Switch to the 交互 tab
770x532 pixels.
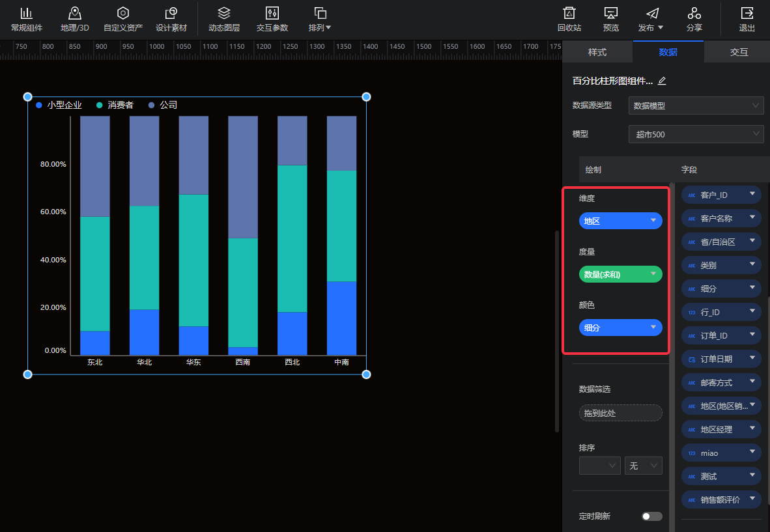pos(739,52)
